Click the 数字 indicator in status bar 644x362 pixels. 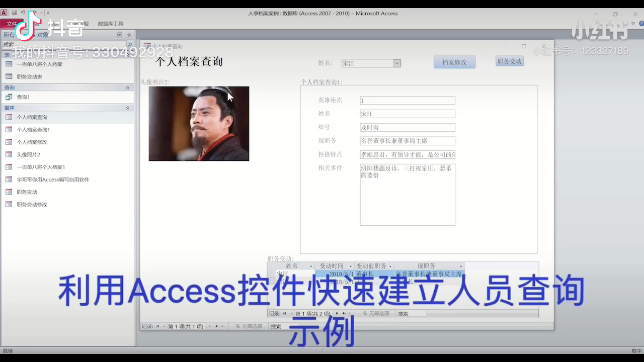[636, 350]
